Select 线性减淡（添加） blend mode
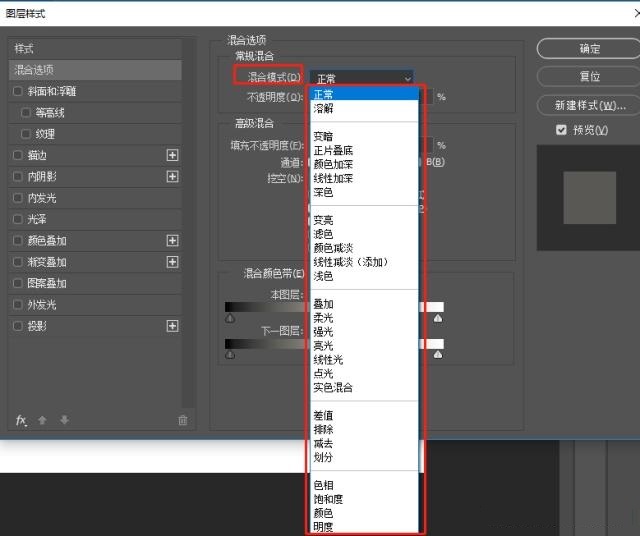This screenshot has height=536, width=640. point(364,262)
